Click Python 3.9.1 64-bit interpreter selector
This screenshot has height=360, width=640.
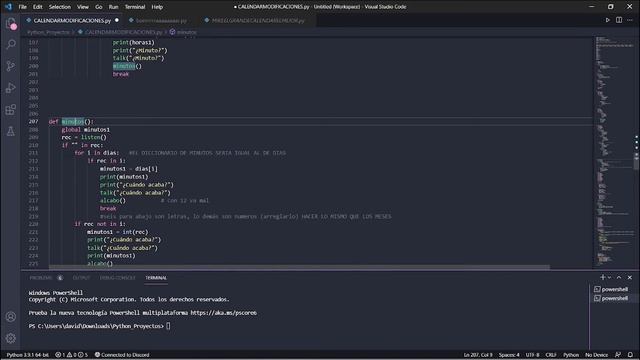click(27, 355)
